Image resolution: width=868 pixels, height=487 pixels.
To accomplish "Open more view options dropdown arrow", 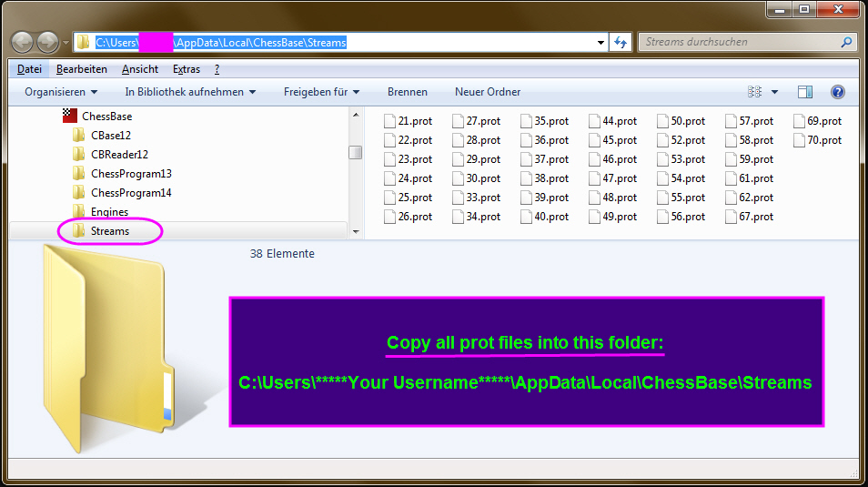I will click(774, 92).
